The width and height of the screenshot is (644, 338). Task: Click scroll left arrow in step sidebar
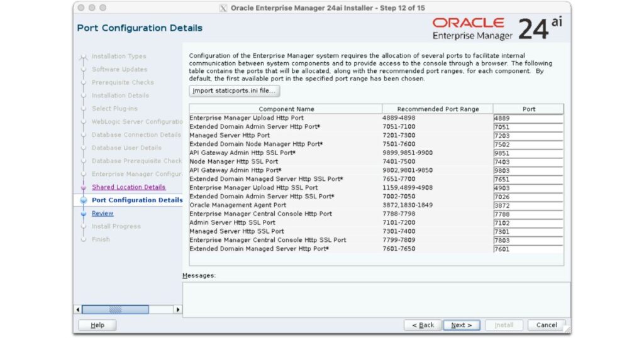77,309
